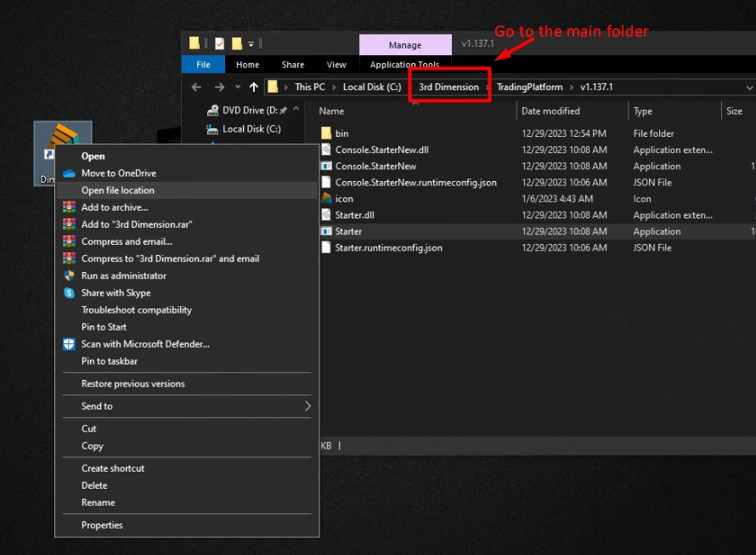This screenshot has width=756, height=555.
Task: Sort files by Date modified column header
Action: pyautogui.click(x=550, y=111)
